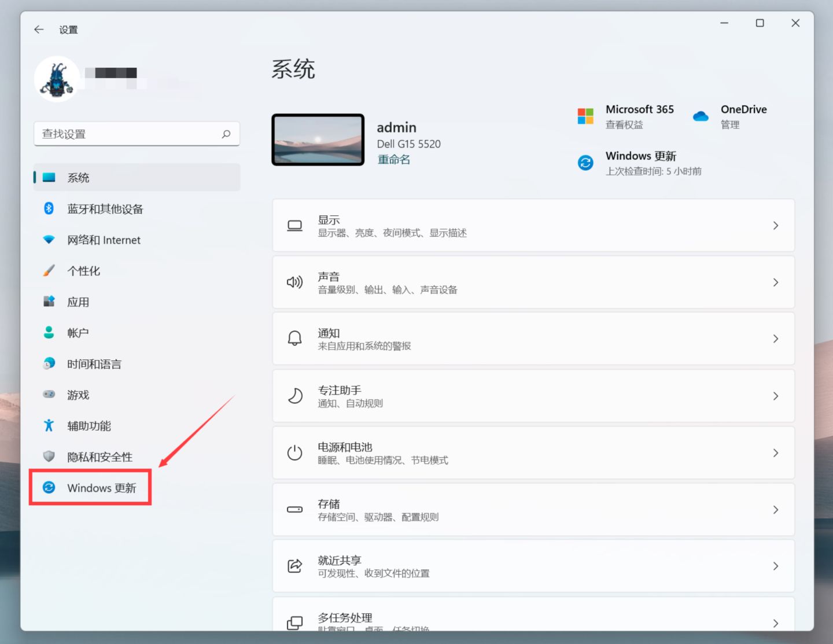The height and width of the screenshot is (644, 833).
Task: Open the 应用 section
Action: [79, 301]
